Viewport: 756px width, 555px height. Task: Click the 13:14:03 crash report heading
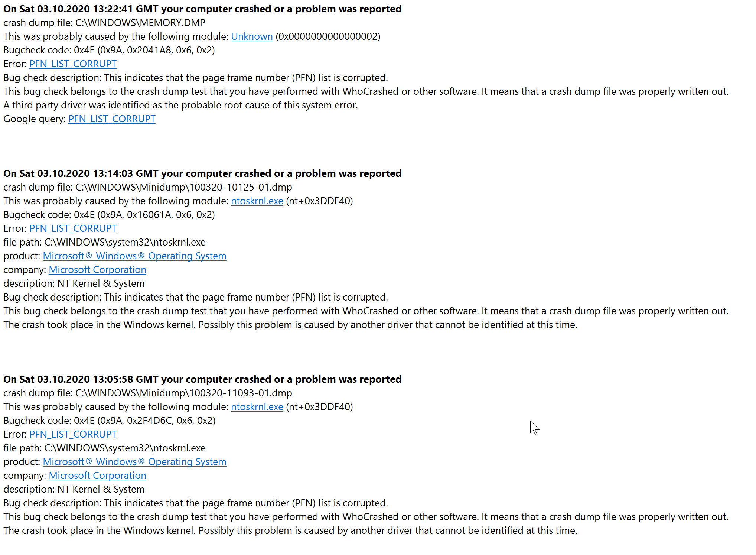coord(202,173)
